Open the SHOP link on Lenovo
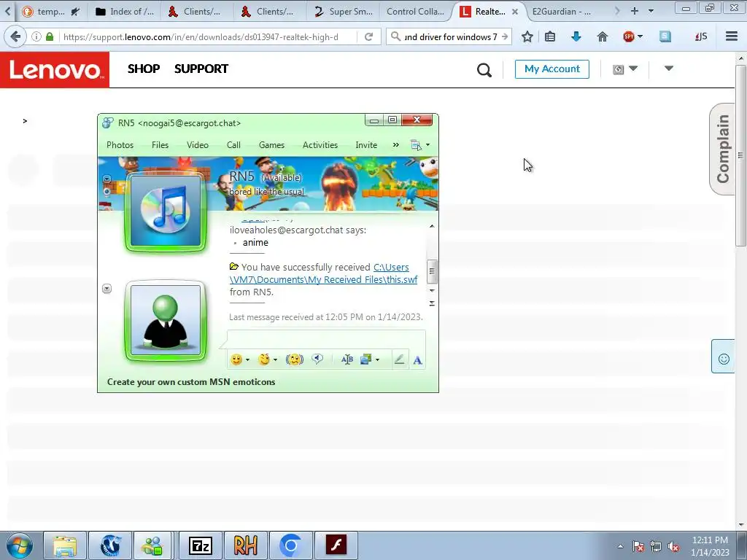This screenshot has width=747, height=560. tap(144, 69)
